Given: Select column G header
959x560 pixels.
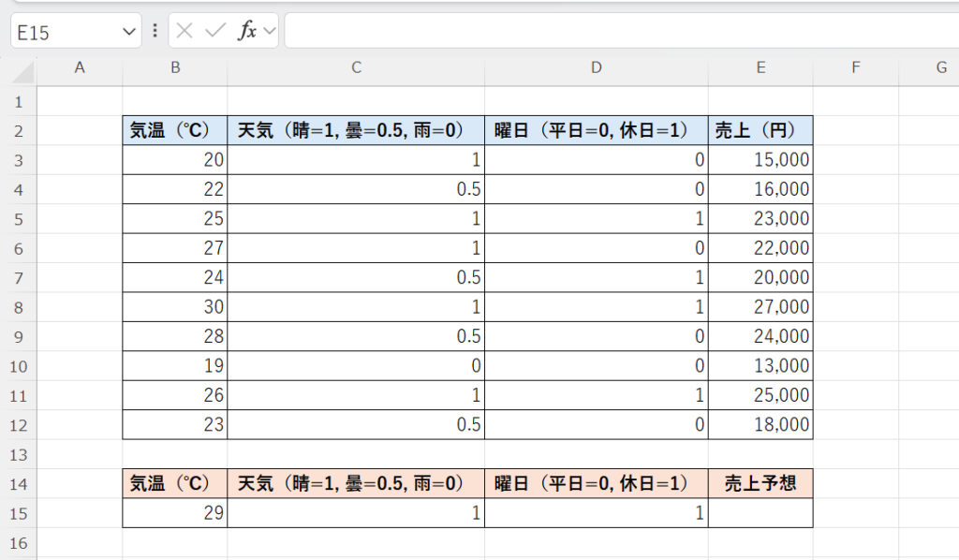Looking at the screenshot, I should [x=940, y=67].
